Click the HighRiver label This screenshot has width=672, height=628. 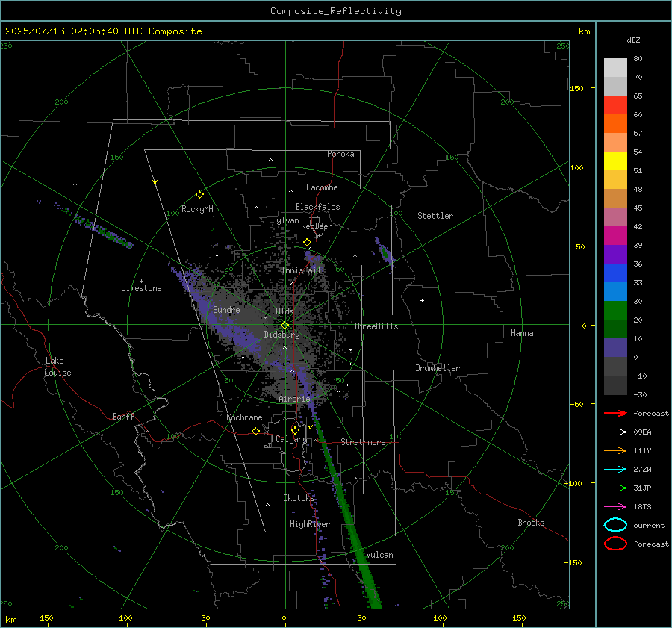tap(310, 524)
